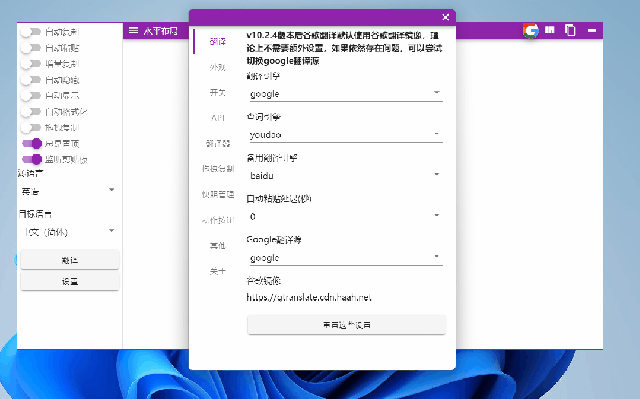Click the dictionary book icon in the toolbar

point(550,30)
